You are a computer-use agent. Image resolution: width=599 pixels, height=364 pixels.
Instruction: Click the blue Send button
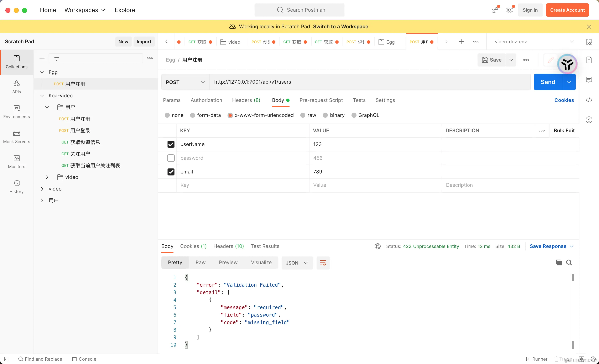point(548,82)
